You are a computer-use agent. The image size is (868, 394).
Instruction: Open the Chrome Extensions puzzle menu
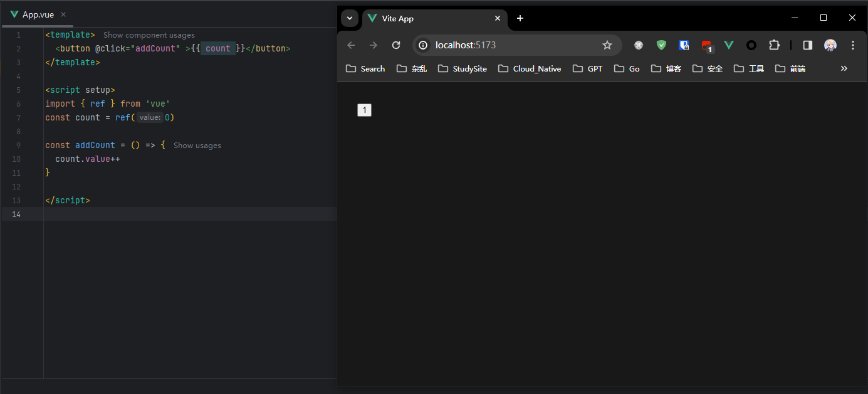(774, 45)
